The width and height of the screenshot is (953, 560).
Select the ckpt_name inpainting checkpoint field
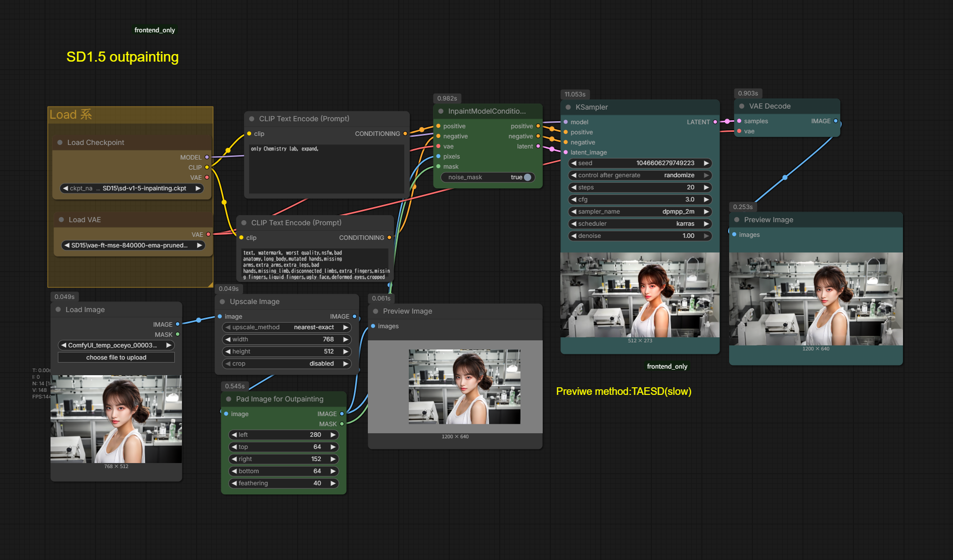[x=131, y=188]
